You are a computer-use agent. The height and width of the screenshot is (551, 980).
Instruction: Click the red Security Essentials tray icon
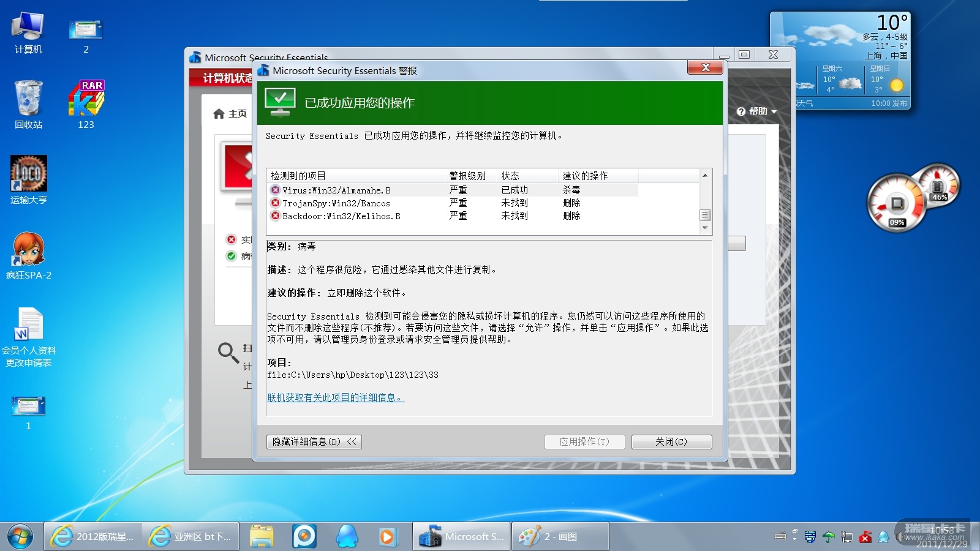(x=865, y=537)
